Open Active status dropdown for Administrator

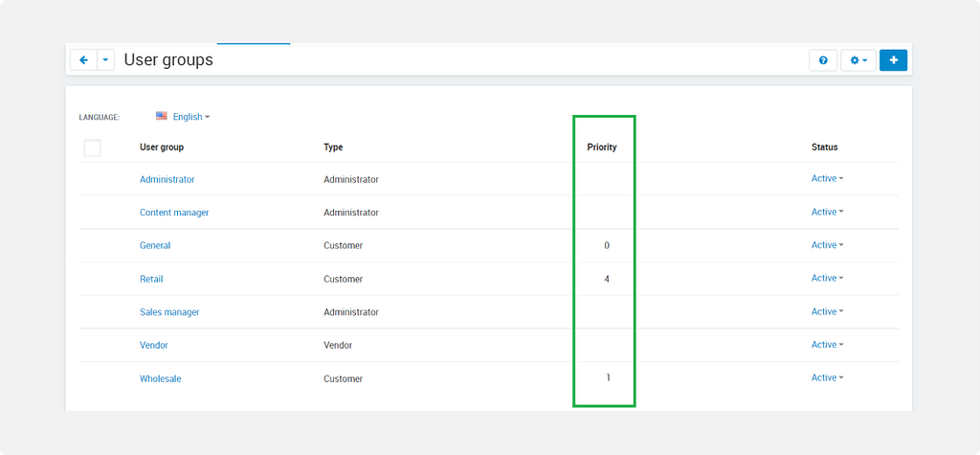[x=827, y=179]
